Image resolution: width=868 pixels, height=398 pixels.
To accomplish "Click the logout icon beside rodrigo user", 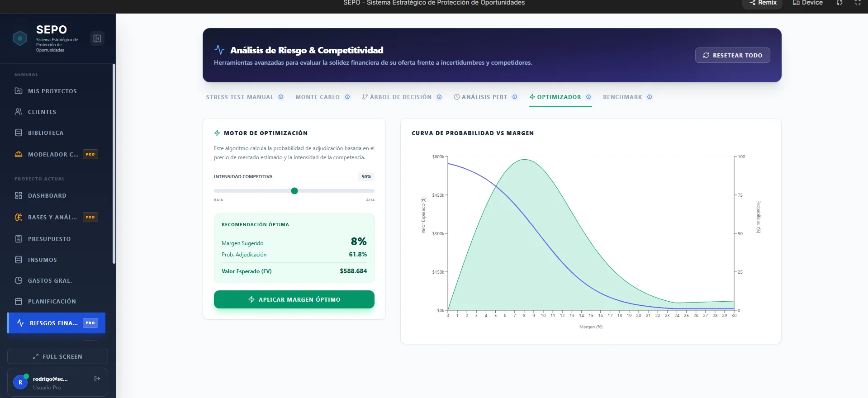I will 97,379.
